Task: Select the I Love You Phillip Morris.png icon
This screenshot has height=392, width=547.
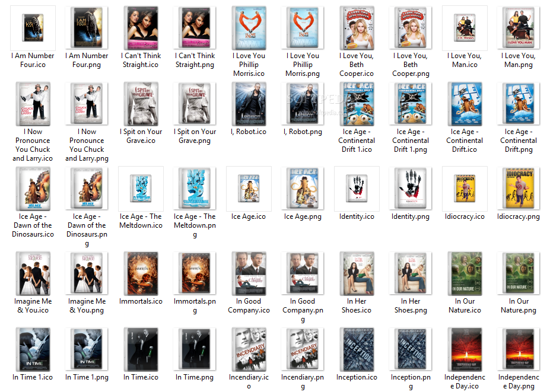Action: click(303, 27)
